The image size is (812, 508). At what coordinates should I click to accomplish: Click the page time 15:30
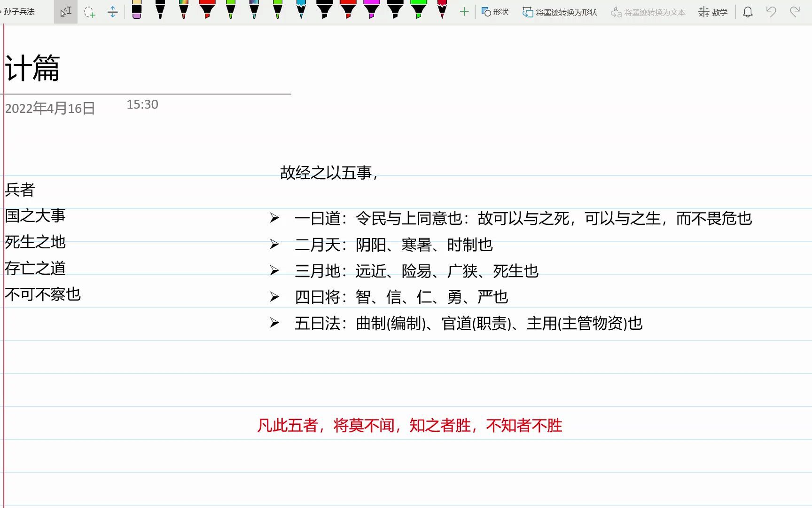pos(142,104)
